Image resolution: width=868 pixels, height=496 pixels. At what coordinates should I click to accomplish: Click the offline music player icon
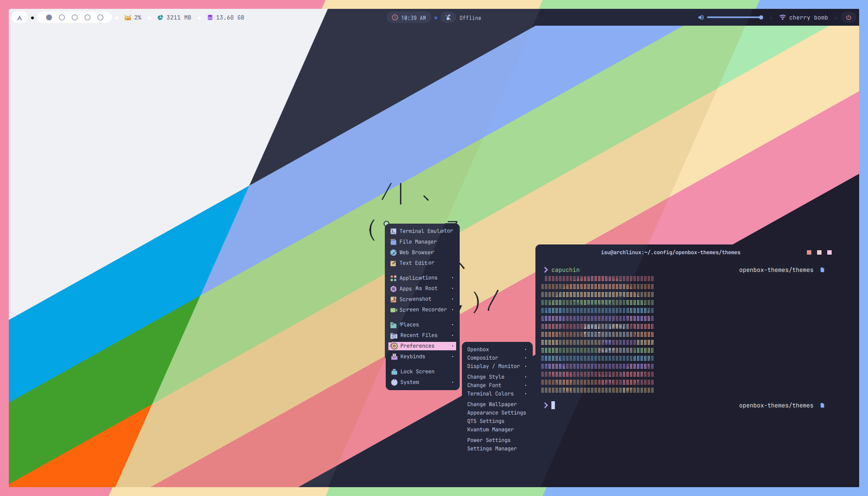click(449, 18)
